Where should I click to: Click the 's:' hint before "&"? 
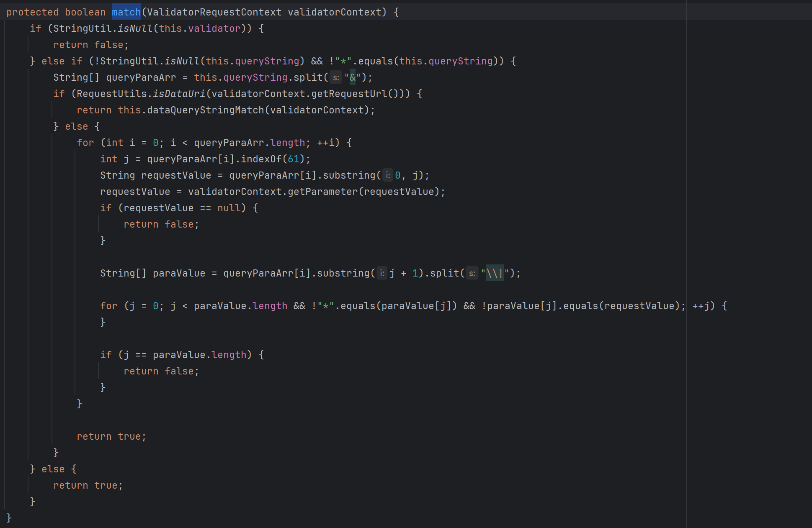(x=336, y=78)
